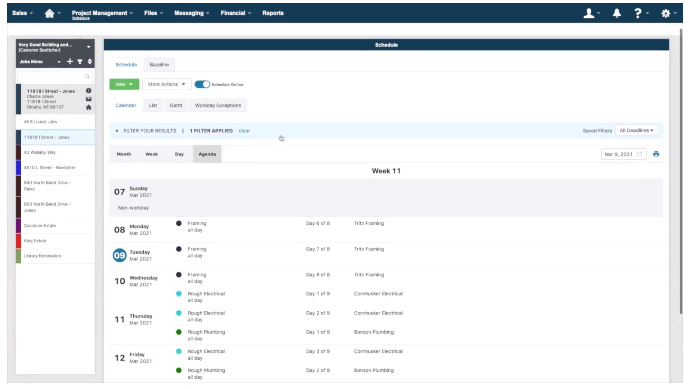Image resolution: width=690 pixels, height=389 pixels.
Task: Open the More Actions dropdown
Action: [166, 84]
